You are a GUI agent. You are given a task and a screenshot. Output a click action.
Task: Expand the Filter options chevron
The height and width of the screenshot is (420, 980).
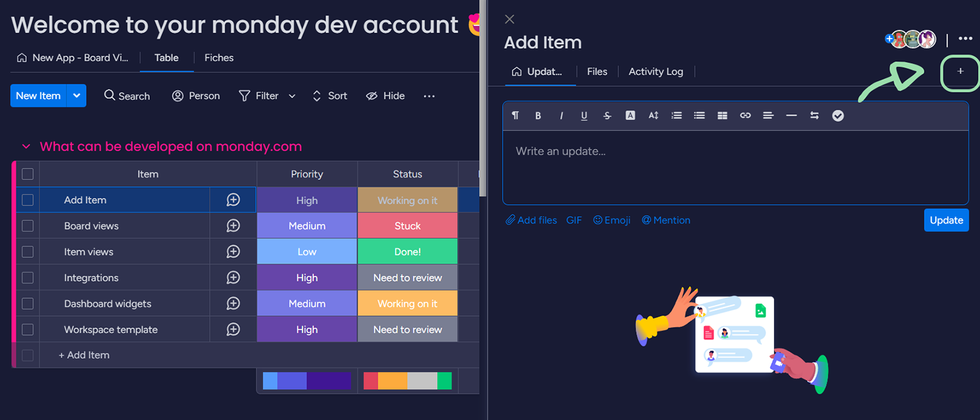292,96
